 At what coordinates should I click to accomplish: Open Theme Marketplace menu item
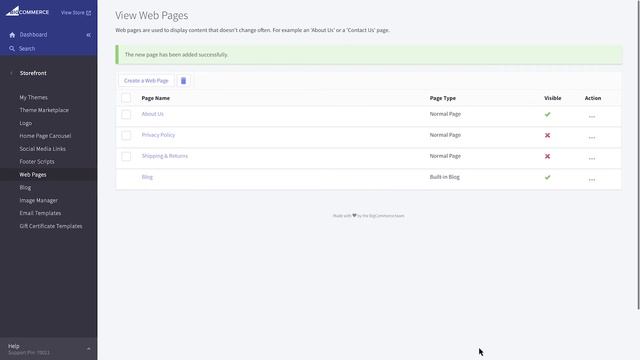coord(44,110)
